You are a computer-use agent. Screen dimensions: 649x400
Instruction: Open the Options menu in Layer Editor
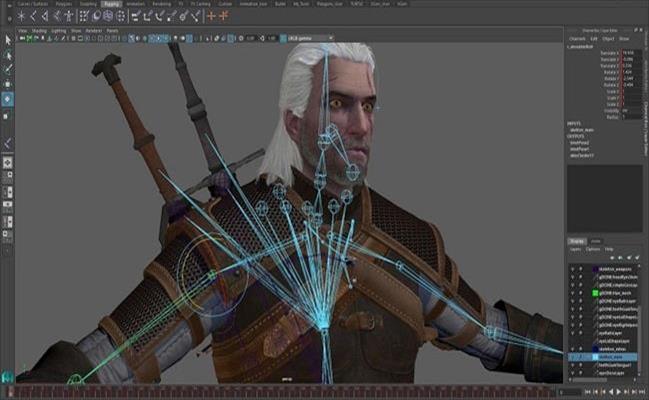(593, 249)
